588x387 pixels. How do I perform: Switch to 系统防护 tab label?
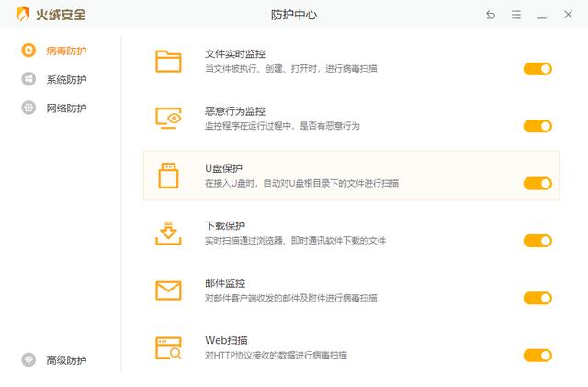click(x=66, y=79)
